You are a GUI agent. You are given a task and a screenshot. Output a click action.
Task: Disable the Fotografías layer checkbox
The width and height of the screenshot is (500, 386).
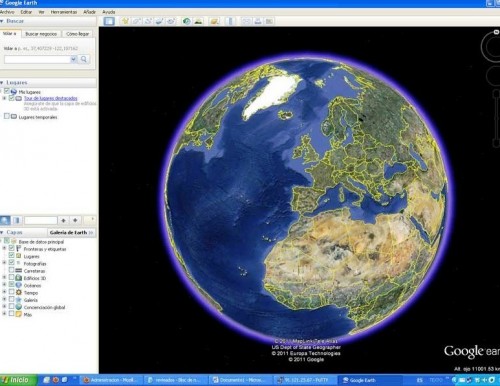(x=11, y=263)
